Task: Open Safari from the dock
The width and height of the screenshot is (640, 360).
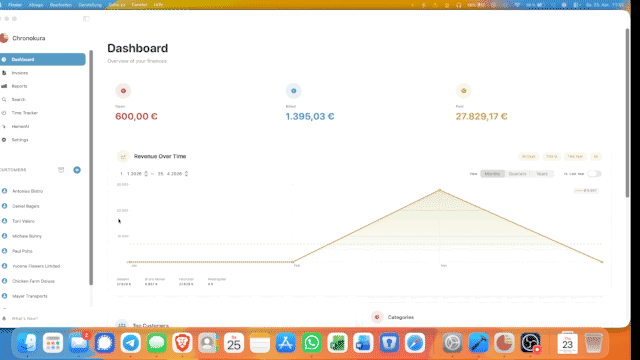Action: click(x=415, y=343)
